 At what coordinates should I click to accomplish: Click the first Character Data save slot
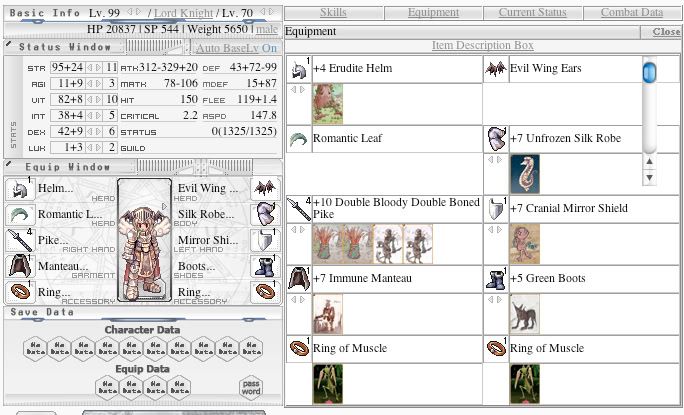(34, 348)
